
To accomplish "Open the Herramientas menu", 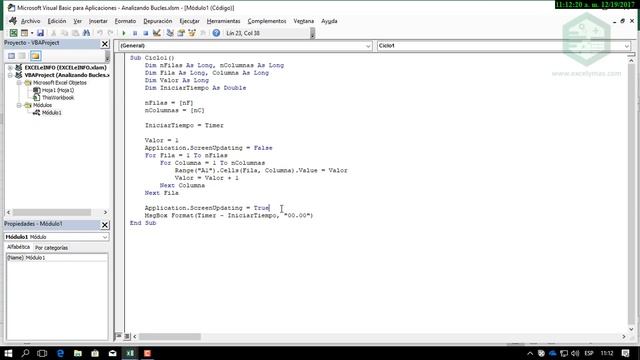I will (223, 21).
